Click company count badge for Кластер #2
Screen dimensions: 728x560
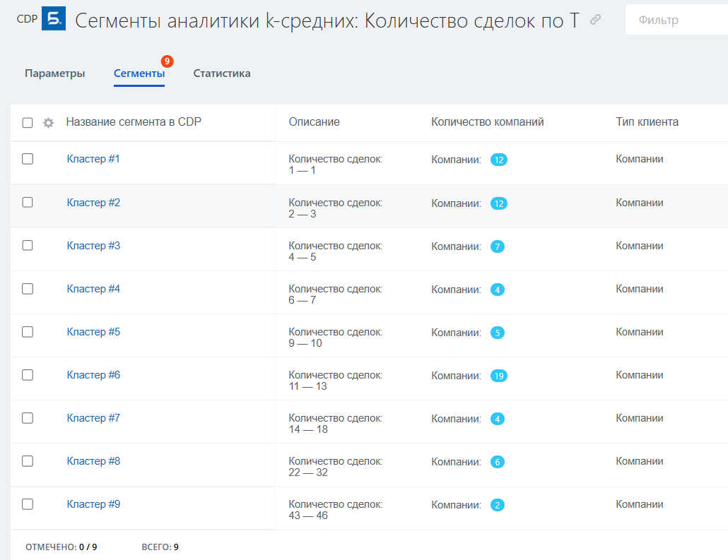tap(498, 203)
